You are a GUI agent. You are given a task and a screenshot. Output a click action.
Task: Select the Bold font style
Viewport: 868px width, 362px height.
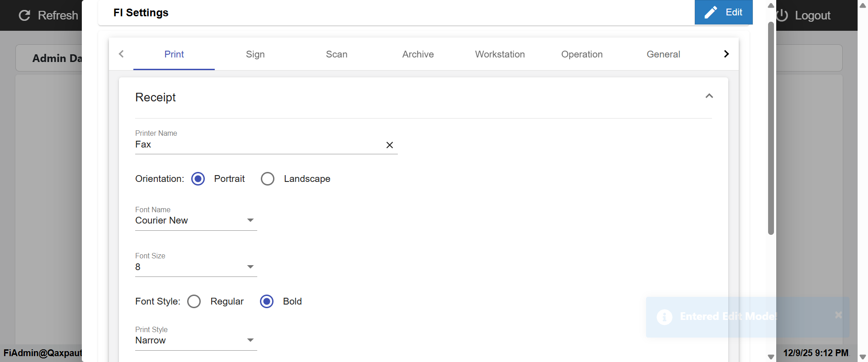click(x=267, y=301)
